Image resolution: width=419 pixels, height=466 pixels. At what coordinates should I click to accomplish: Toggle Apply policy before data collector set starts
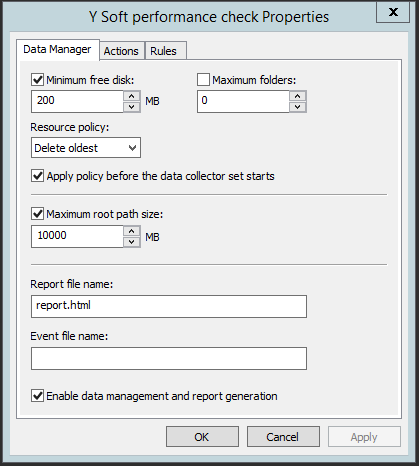tap(37, 176)
